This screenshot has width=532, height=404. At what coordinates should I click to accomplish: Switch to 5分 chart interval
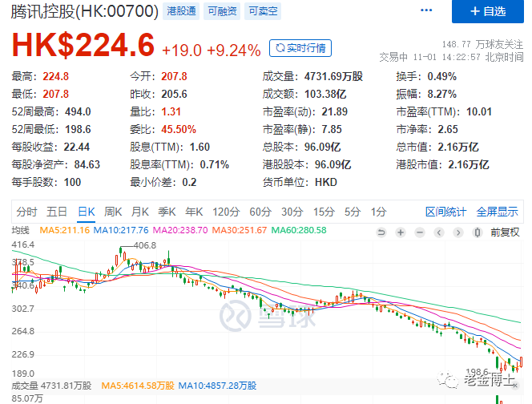(x=353, y=212)
